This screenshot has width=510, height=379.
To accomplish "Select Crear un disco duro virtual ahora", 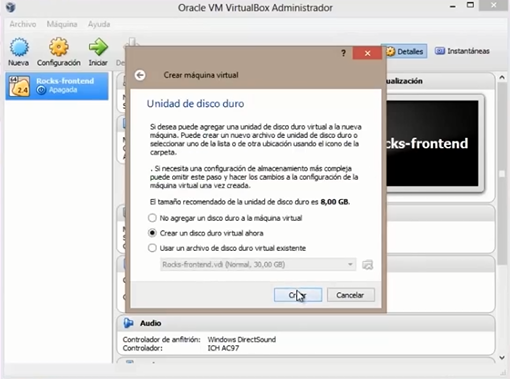I will (152, 233).
